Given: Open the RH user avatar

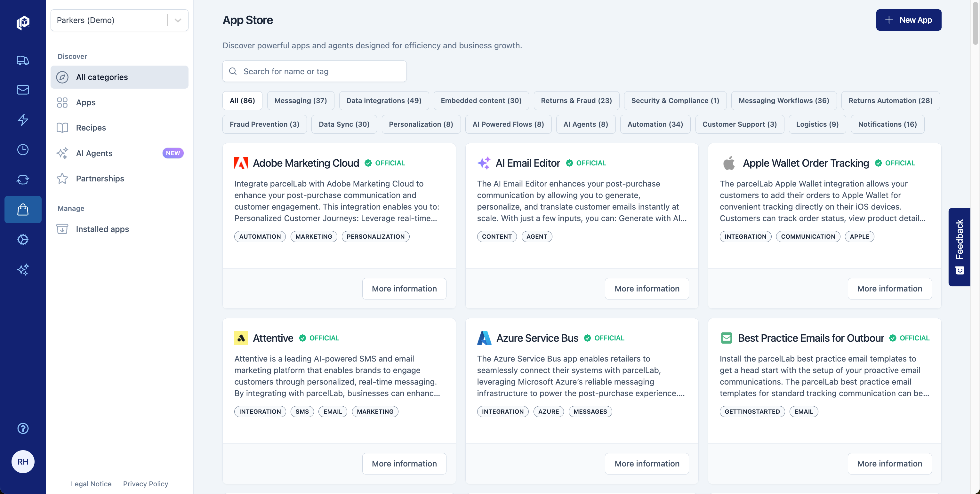Looking at the screenshot, I should (x=23, y=461).
